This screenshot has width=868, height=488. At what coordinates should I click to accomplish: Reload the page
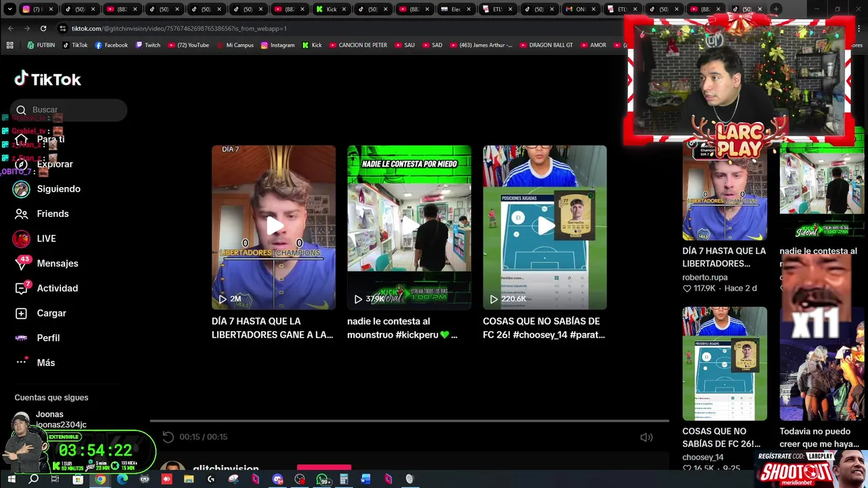[x=43, y=28]
